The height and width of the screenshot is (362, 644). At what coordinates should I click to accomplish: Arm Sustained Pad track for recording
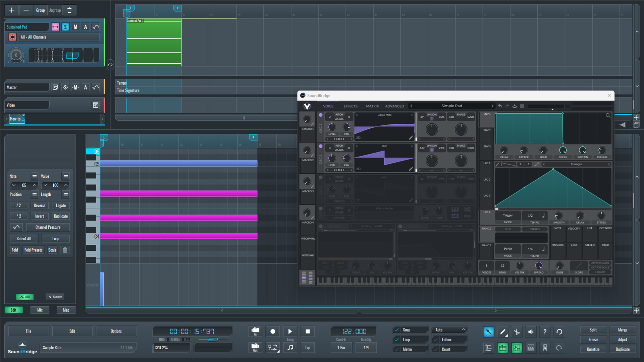[12, 37]
